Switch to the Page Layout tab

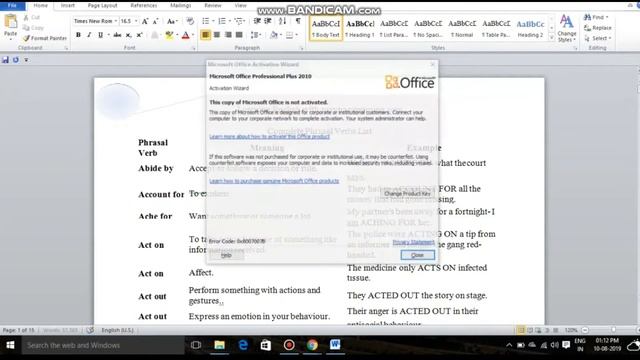click(102, 6)
